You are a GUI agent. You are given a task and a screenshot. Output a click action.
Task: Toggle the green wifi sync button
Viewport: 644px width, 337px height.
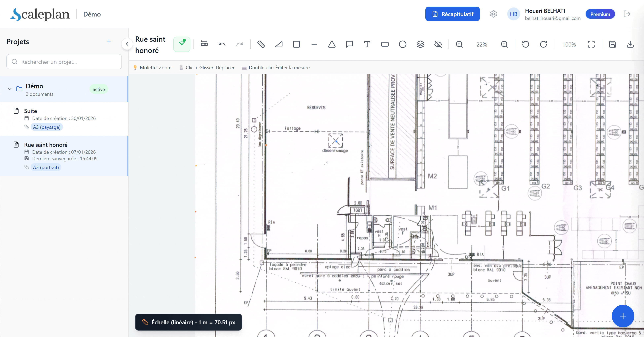click(182, 44)
